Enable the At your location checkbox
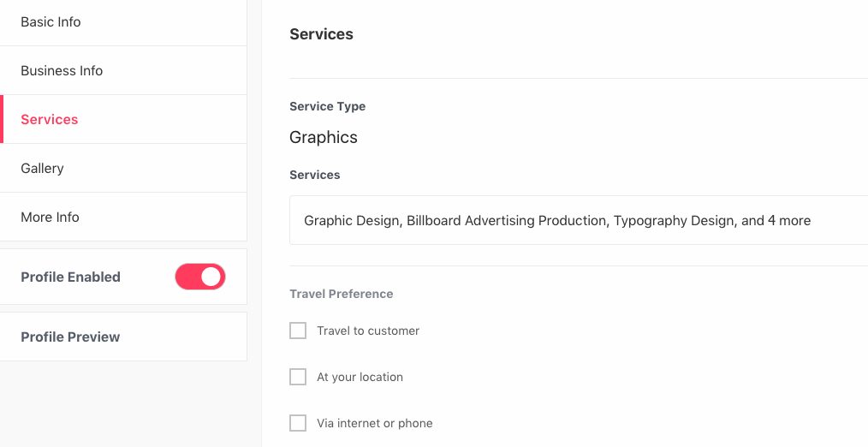The width and height of the screenshot is (868, 447). click(x=298, y=377)
